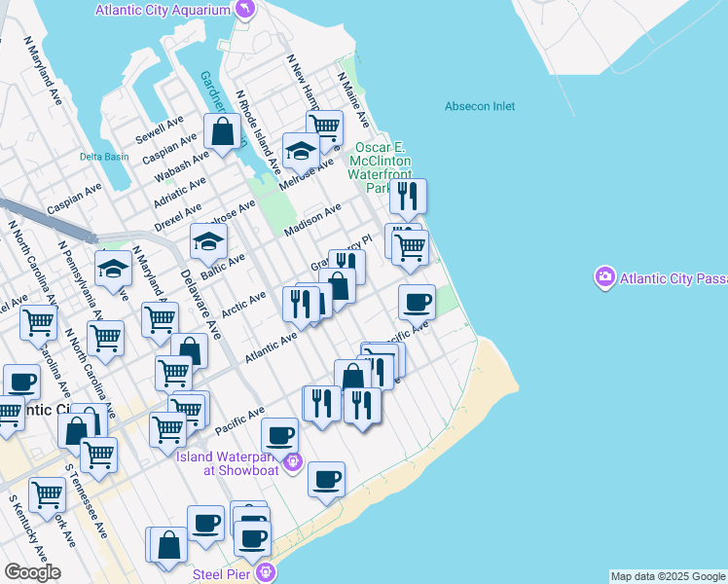728x584 pixels.
Task: Open the school marker near N Pennsylvania Ave
Action: [x=113, y=272]
